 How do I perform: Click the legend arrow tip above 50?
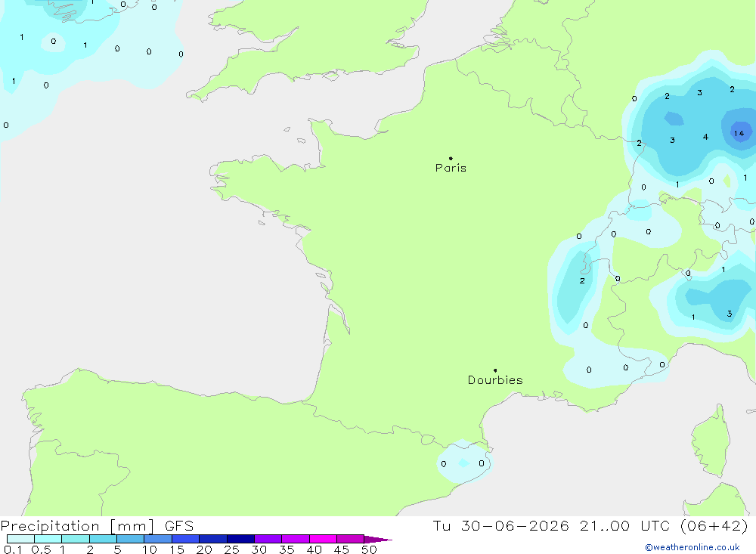point(378,539)
